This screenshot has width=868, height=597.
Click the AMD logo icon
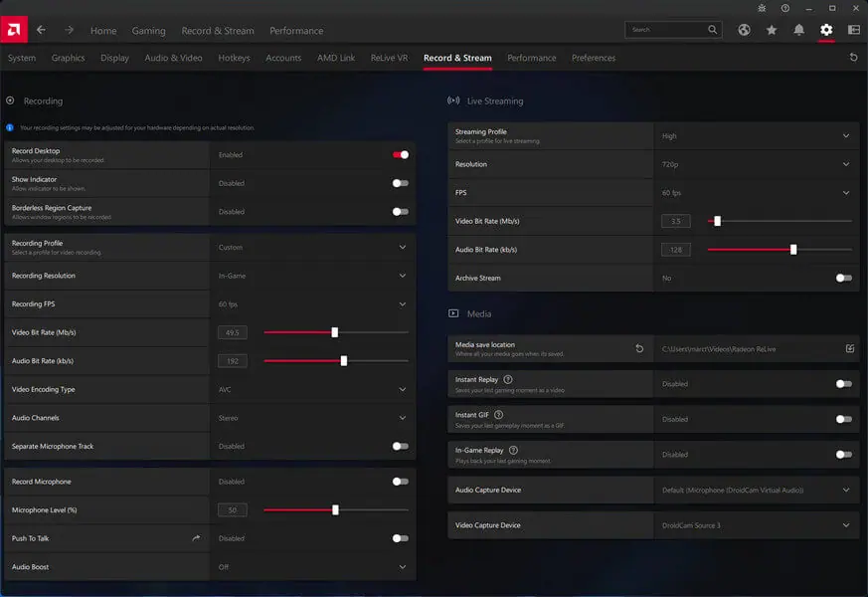click(14, 29)
